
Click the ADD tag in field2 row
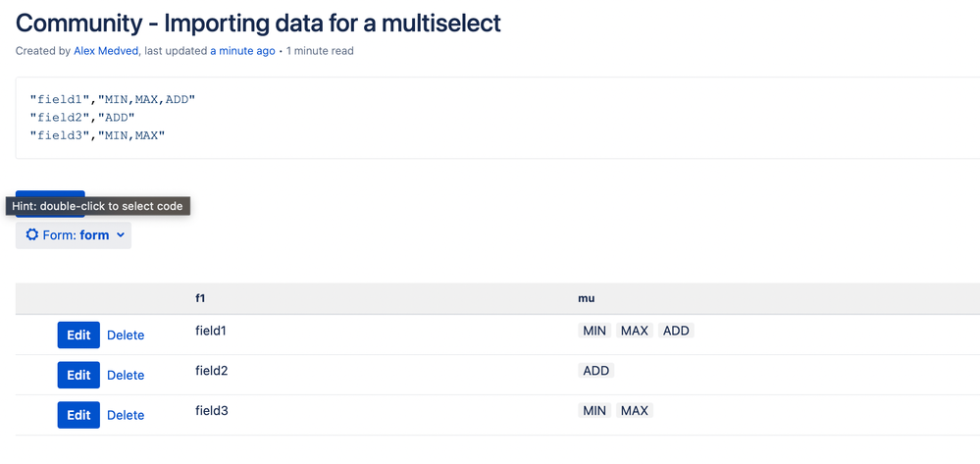point(595,371)
